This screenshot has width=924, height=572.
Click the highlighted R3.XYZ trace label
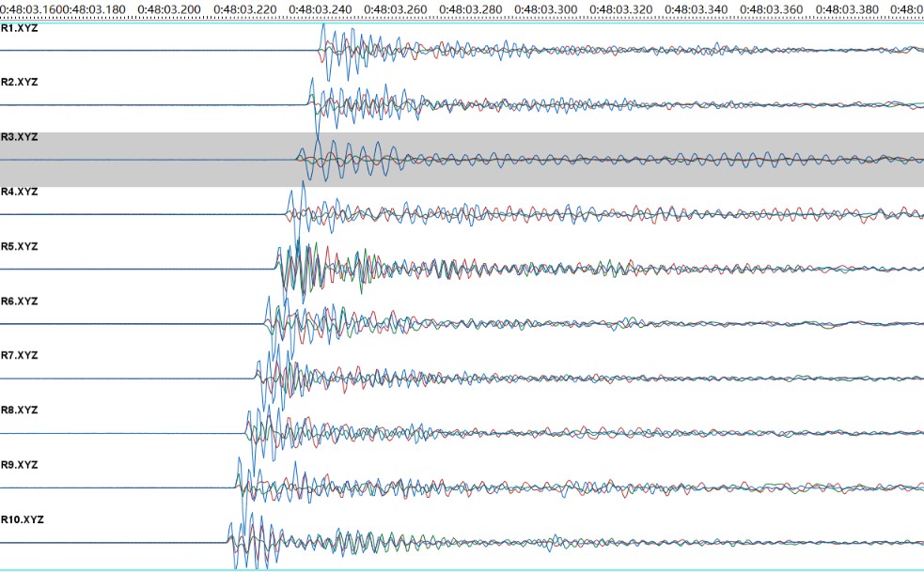(19, 137)
